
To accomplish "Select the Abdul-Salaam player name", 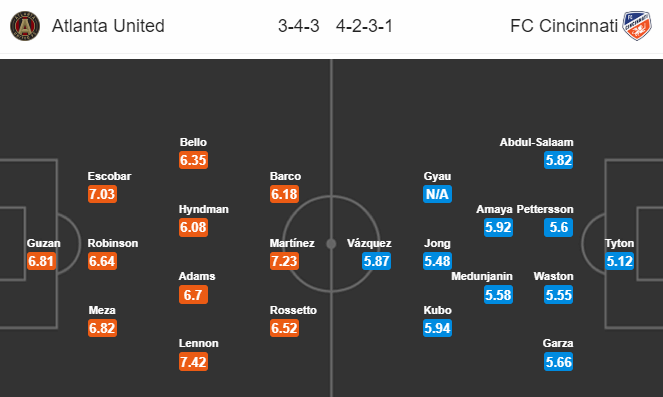I will point(537,142).
